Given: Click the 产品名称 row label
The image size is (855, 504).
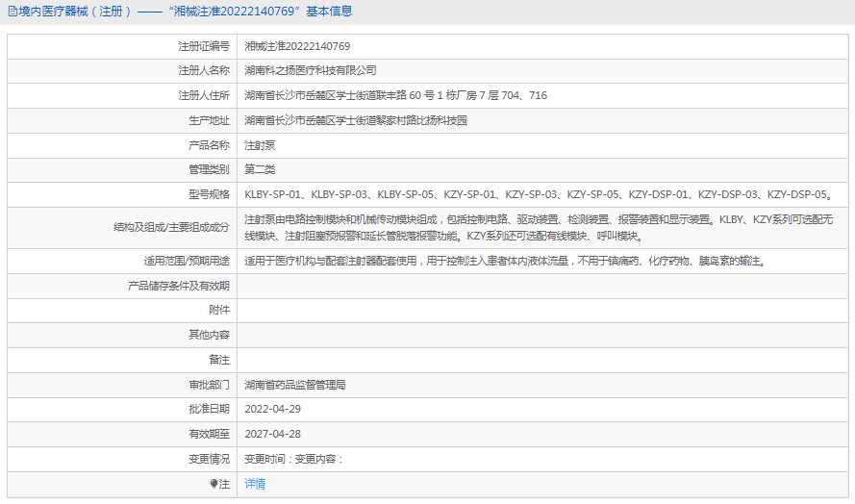Looking at the screenshot, I should tap(210, 145).
